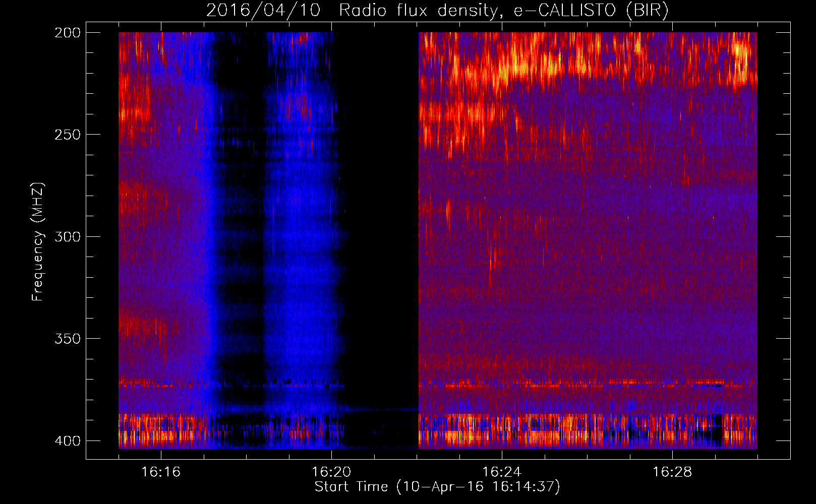This screenshot has width=816, height=504.
Task: Click the 200 frequency tick label
Action: pyautogui.click(x=68, y=32)
